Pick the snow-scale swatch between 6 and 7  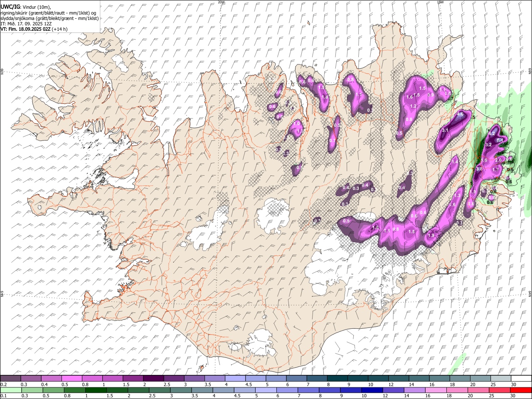pyautogui.click(x=297, y=378)
